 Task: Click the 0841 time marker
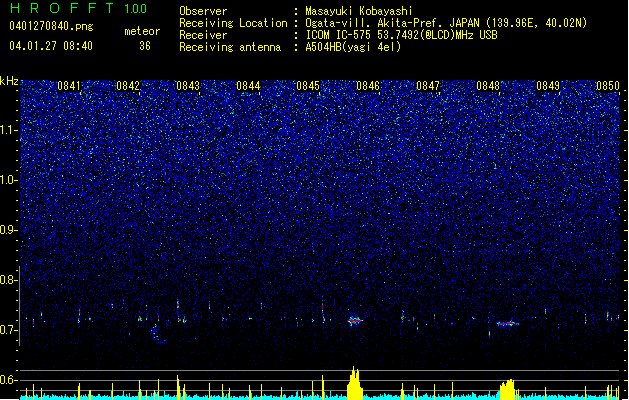coord(69,85)
